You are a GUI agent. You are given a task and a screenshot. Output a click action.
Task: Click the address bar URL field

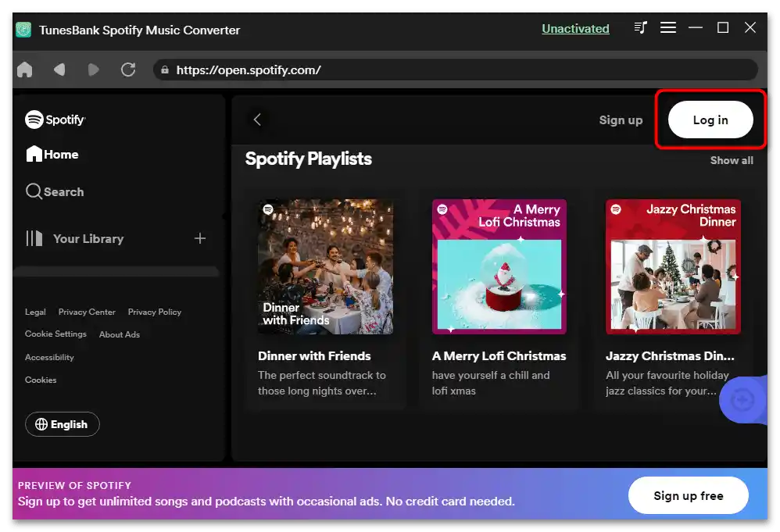click(453, 70)
